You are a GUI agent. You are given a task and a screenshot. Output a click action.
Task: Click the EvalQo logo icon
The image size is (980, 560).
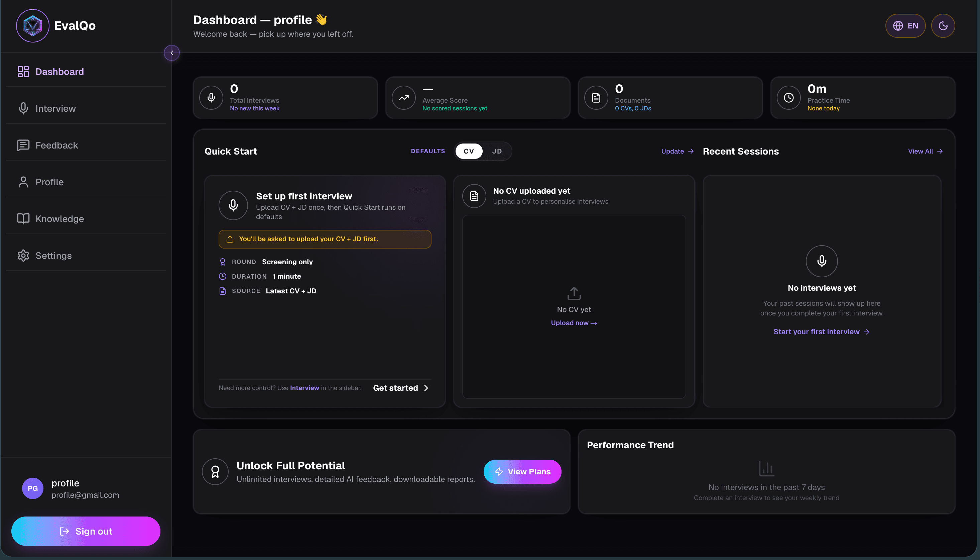tap(33, 26)
